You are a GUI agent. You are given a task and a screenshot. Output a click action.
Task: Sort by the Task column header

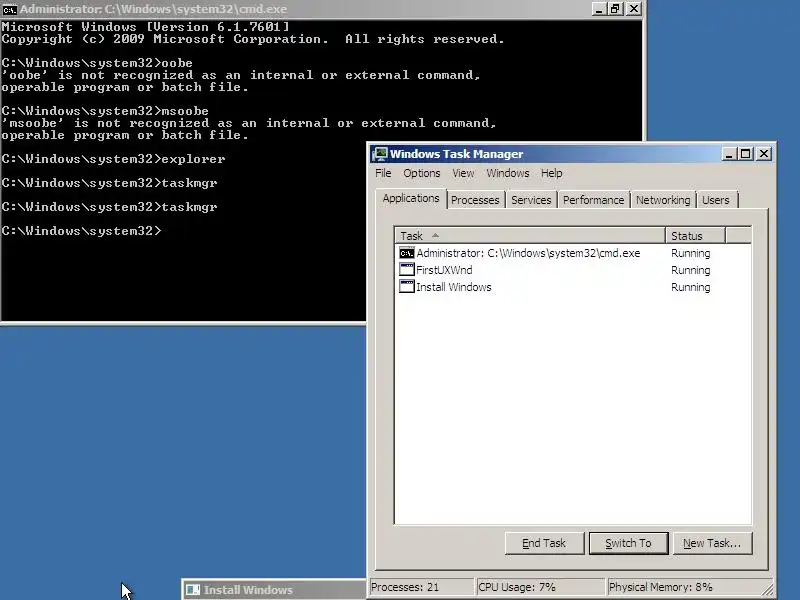530,236
